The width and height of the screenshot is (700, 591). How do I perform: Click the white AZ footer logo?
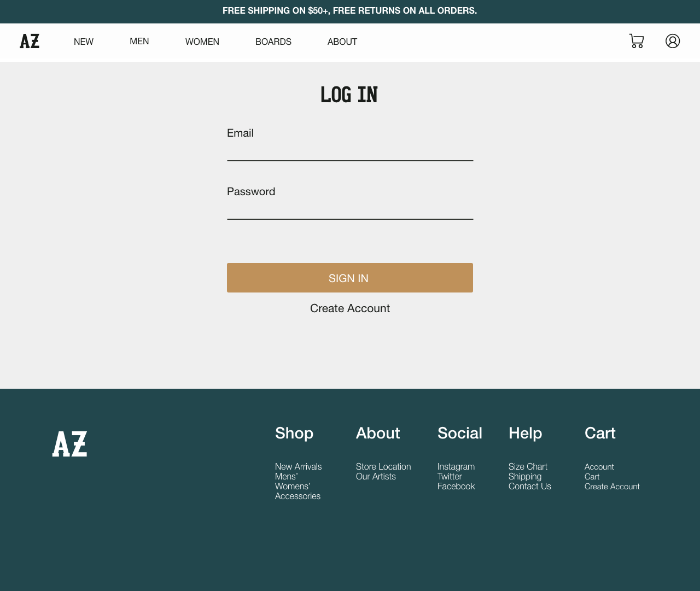point(69,444)
